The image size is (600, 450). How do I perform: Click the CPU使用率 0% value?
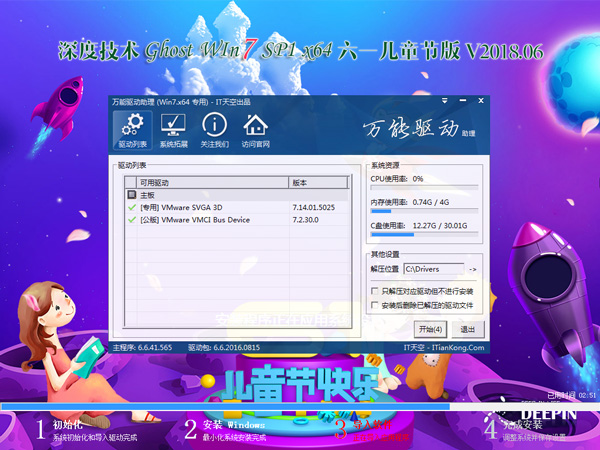[x=417, y=179]
